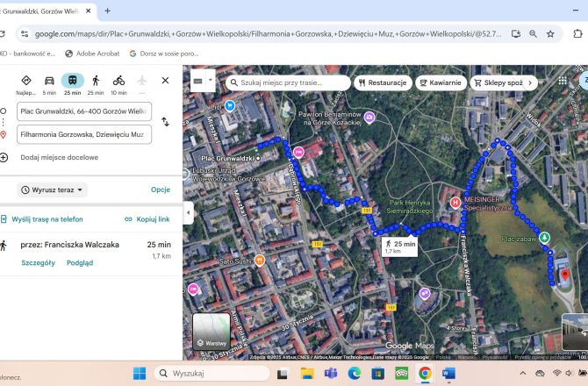Viewport: 588px width, 386px height.
Task: Open Word from the taskbar
Action: [x=448, y=373]
